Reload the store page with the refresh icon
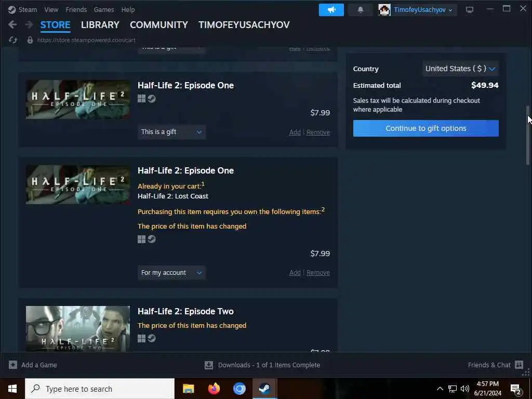 [13, 40]
